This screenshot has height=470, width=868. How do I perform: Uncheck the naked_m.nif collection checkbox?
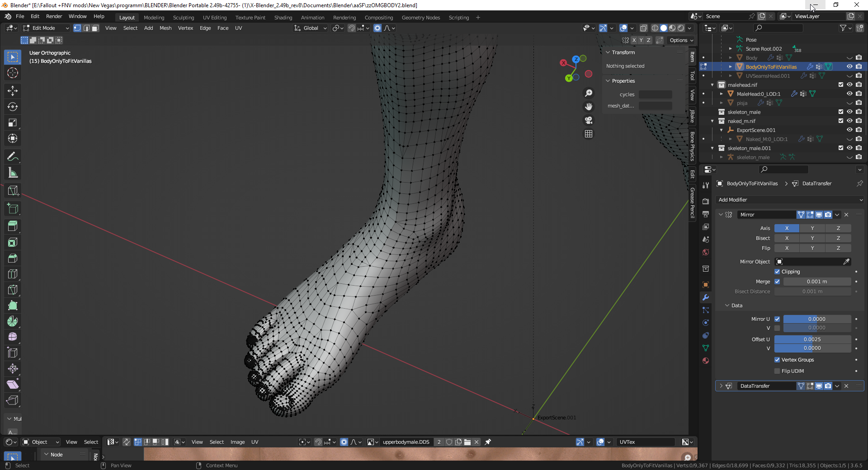841,121
